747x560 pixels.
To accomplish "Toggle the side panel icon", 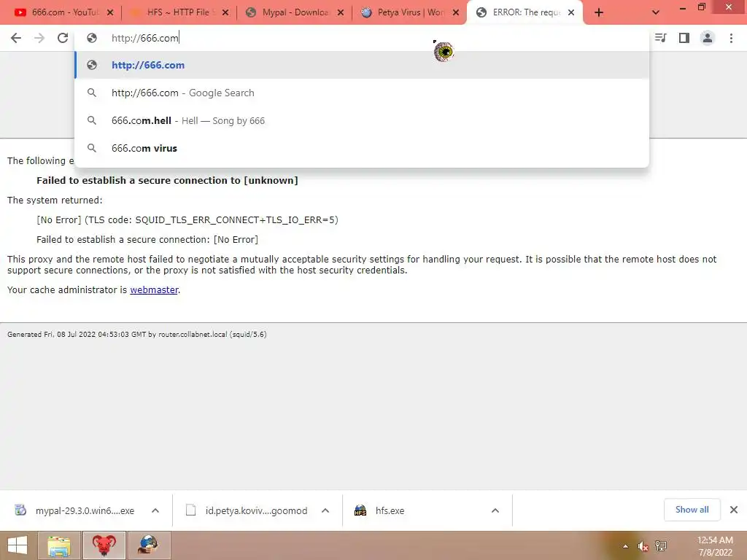I will (x=684, y=38).
